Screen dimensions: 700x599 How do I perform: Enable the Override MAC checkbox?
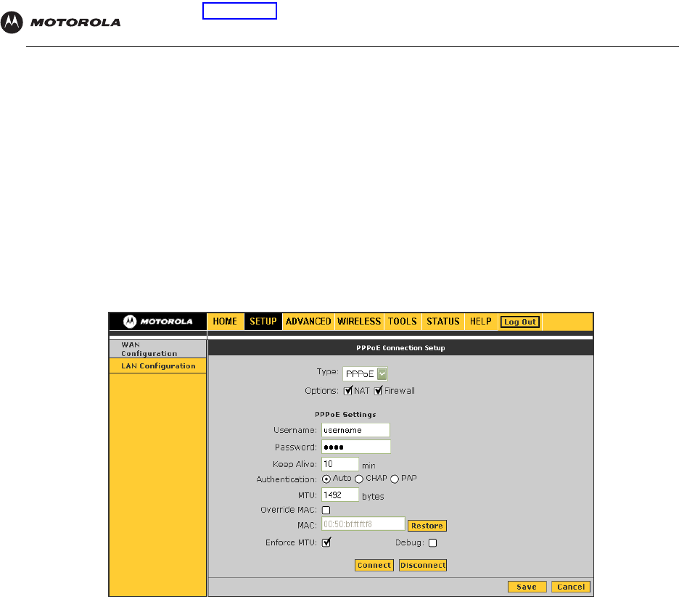point(326,510)
